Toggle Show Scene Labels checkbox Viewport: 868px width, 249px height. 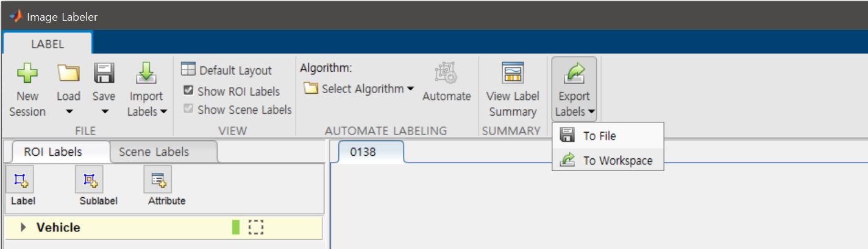tap(188, 110)
